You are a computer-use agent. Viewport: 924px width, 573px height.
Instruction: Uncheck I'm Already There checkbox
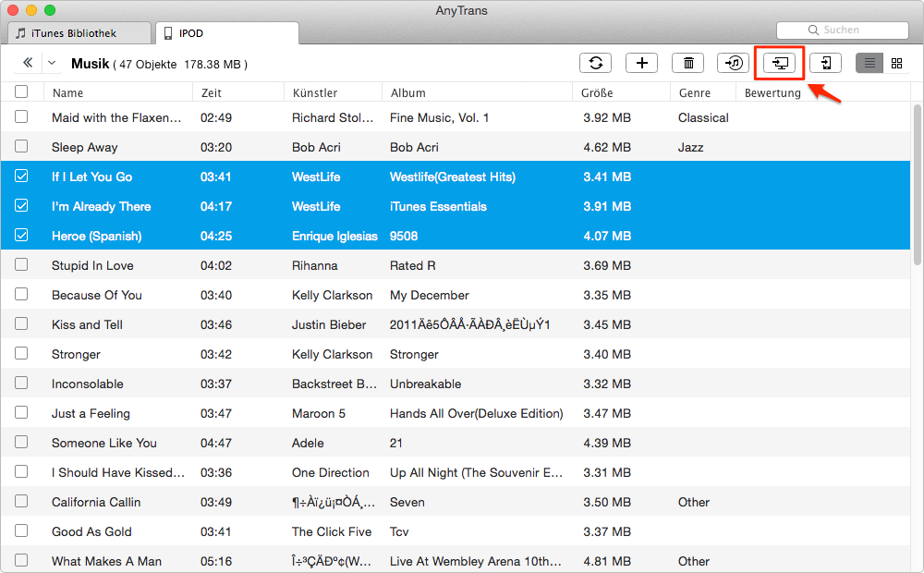[21, 205]
